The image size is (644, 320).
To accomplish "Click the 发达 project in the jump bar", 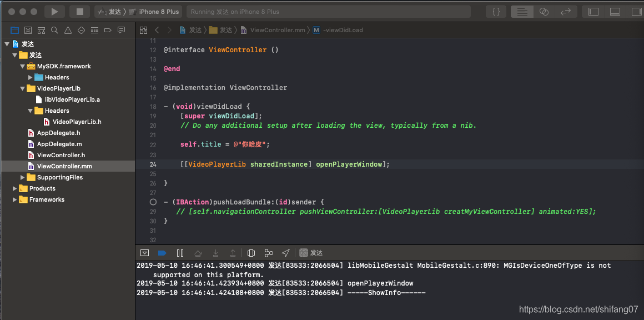I will coord(190,30).
